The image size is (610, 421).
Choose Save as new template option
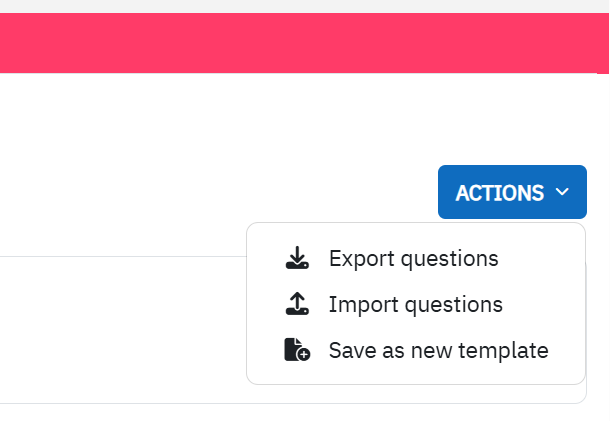click(x=416, y=349)
